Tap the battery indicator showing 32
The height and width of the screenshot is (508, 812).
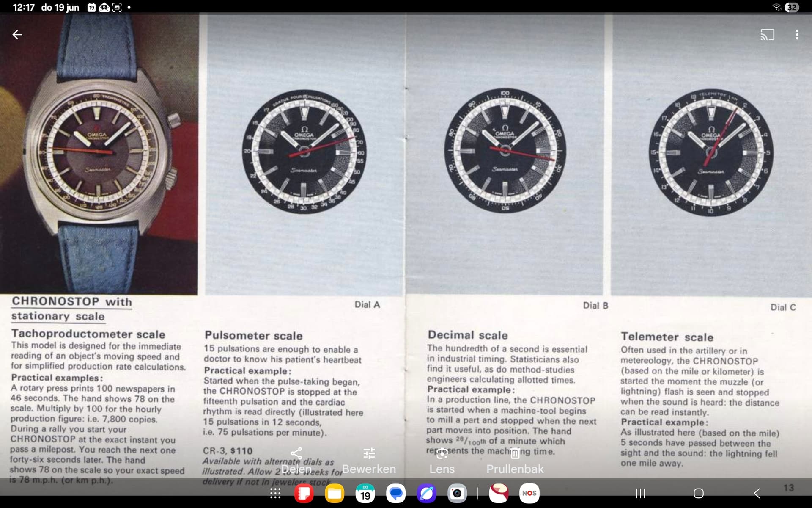792,7
